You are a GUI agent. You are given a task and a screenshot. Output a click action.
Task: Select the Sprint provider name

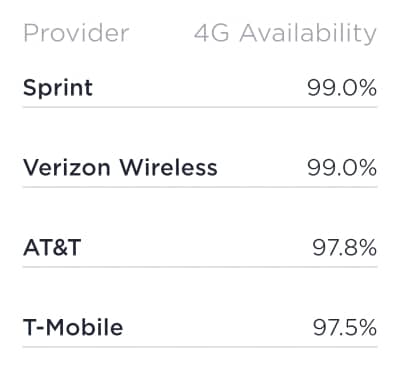tap(58, 88)
